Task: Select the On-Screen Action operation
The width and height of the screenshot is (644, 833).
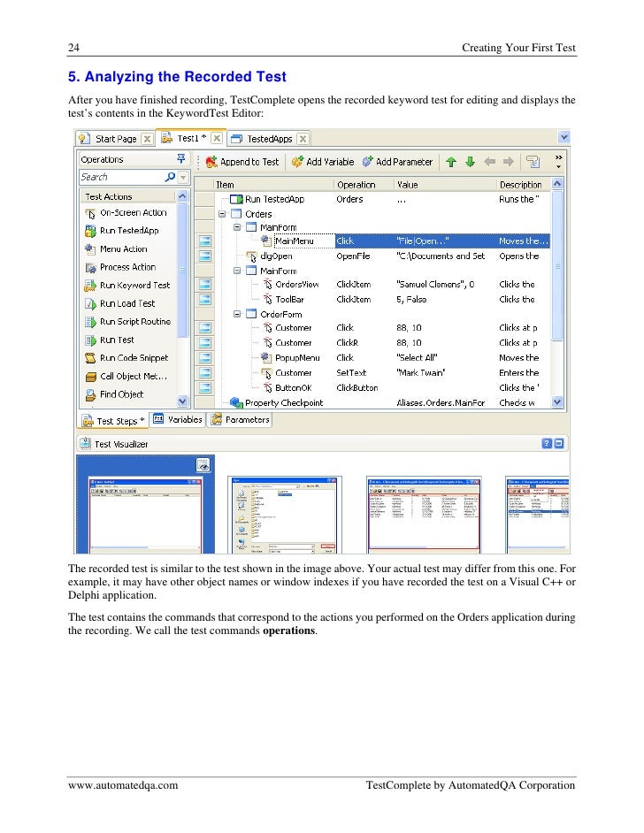Action: [x=126, y=212]
